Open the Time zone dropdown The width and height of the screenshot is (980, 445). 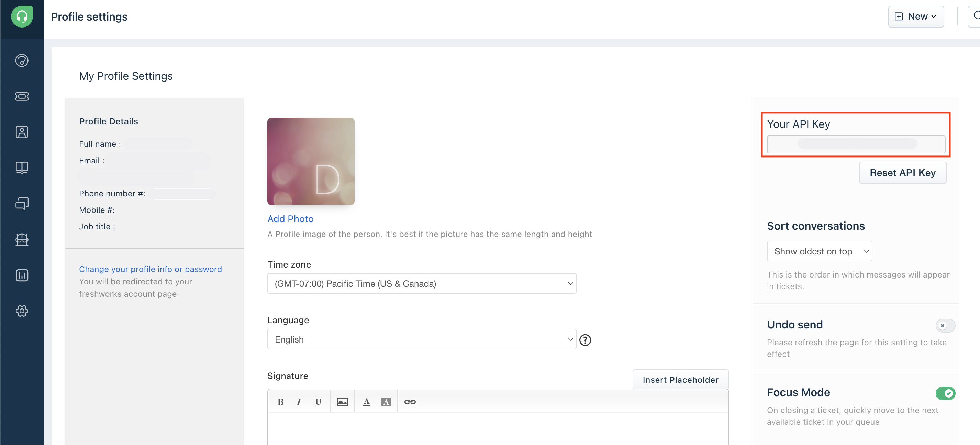coord(421,284)
